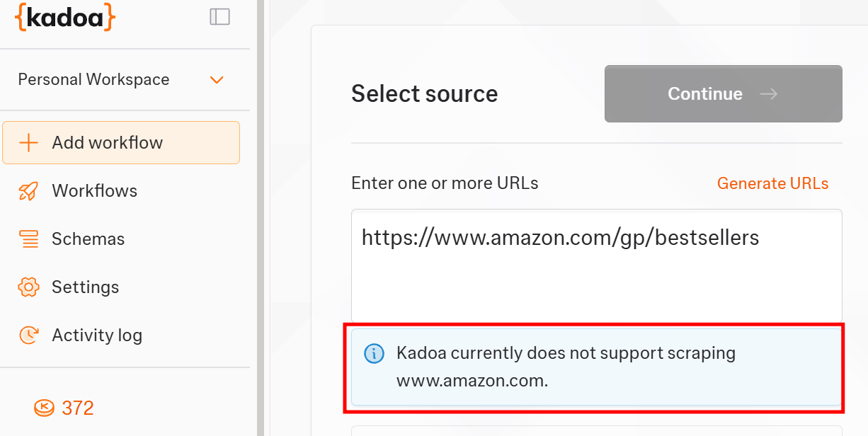Viewport: 868px width, 436px height.
Task: Select the Workflows sidebar entry
Action: pos(94,190)
